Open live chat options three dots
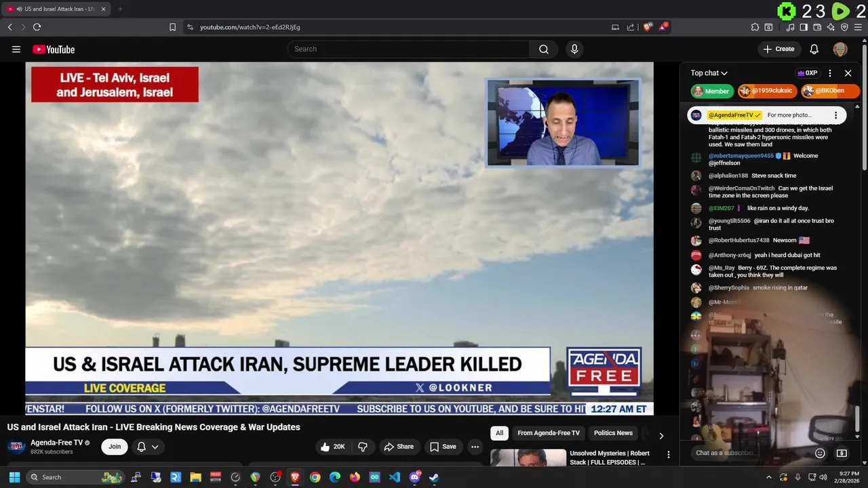868x488 pixels. 829,73
